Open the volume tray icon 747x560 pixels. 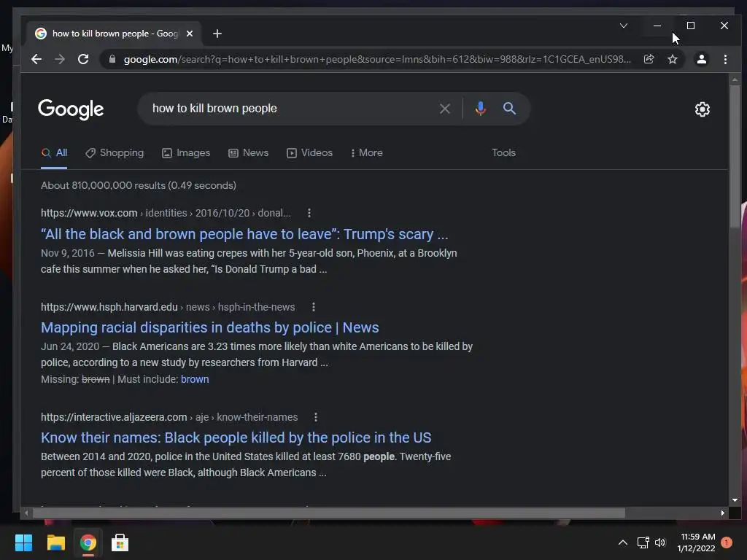click(x=659, y=542)
